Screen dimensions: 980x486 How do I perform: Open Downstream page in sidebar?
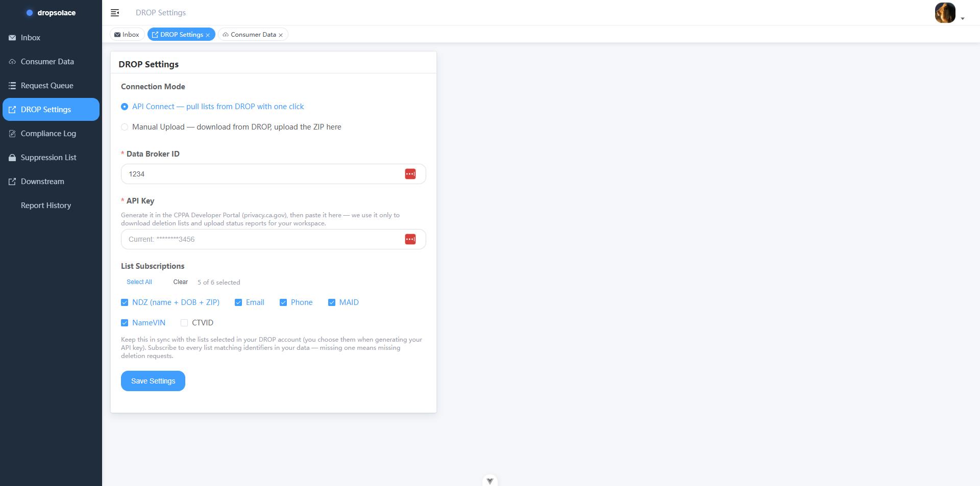tap(51, 182)
